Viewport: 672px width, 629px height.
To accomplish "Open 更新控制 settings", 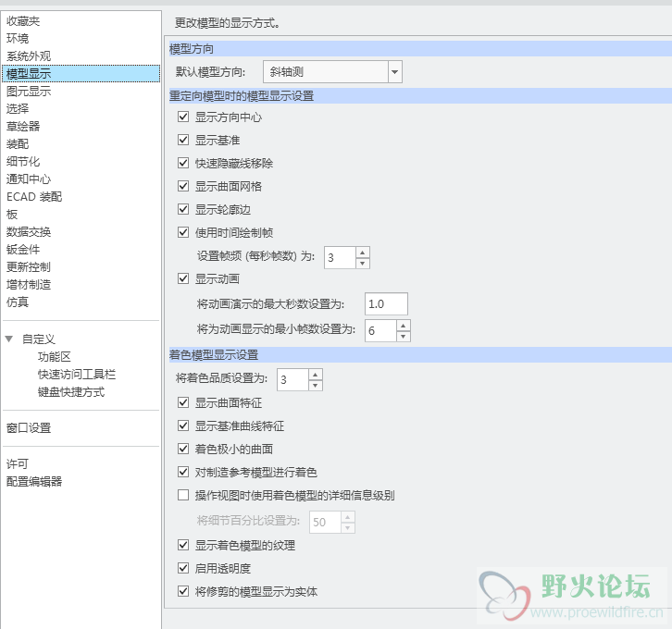I will [x=81, y=266].
